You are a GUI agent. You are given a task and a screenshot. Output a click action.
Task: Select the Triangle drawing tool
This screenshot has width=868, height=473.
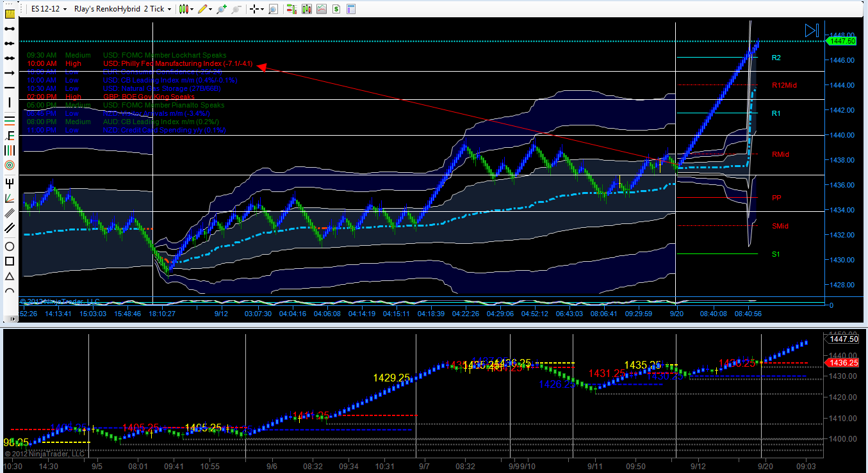(x=10, y=277)
